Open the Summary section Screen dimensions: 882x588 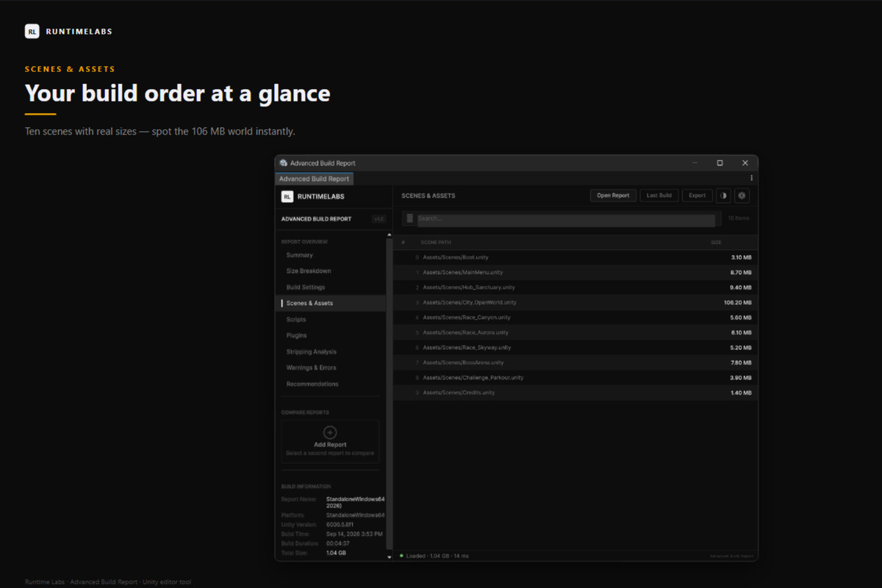pyautogui.click(x=331, y=255)
